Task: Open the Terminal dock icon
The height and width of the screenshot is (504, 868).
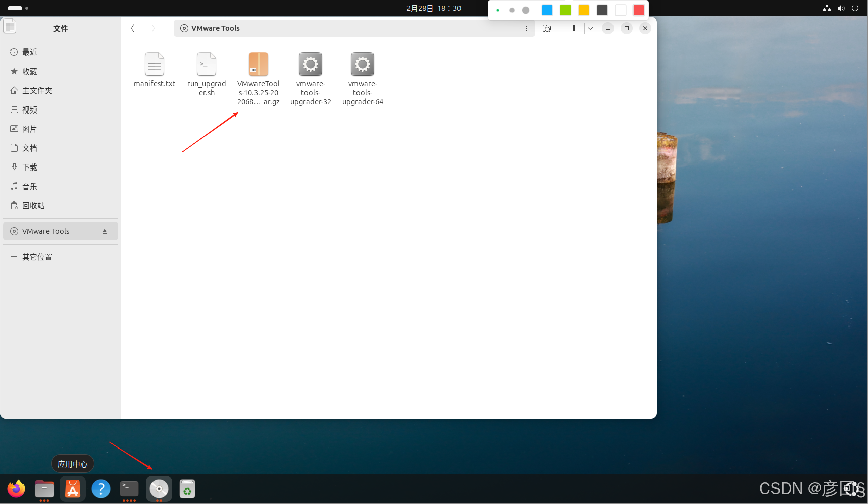Action: (x=129, y=489)
